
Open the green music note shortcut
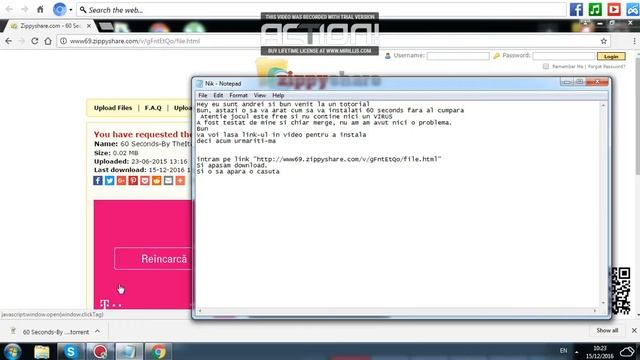pyautogui.click(x=595, y=9)
